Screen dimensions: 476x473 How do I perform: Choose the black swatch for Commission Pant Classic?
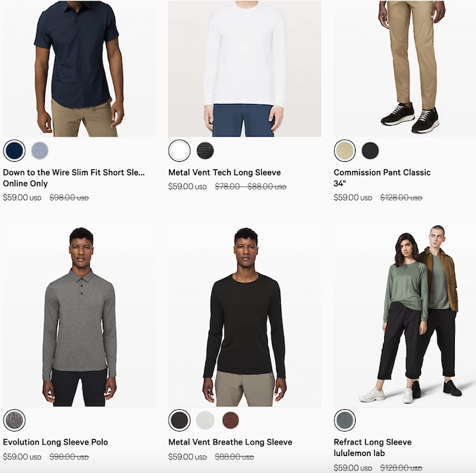click(371, 150)
